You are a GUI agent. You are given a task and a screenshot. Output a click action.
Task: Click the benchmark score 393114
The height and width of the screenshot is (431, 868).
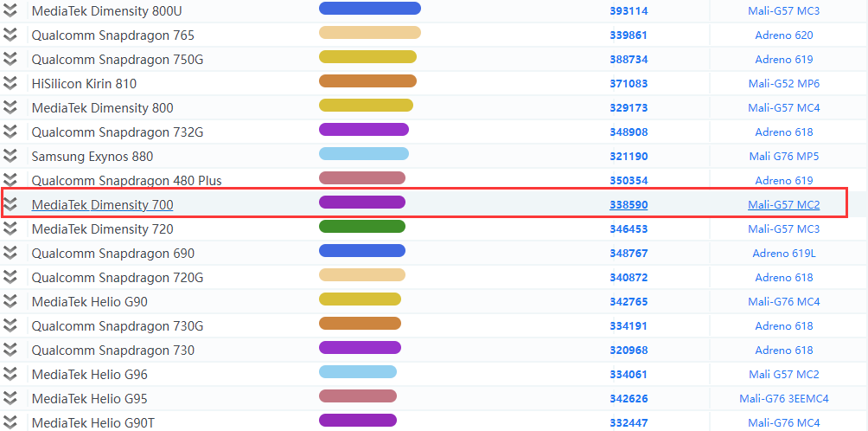point(629,11)
